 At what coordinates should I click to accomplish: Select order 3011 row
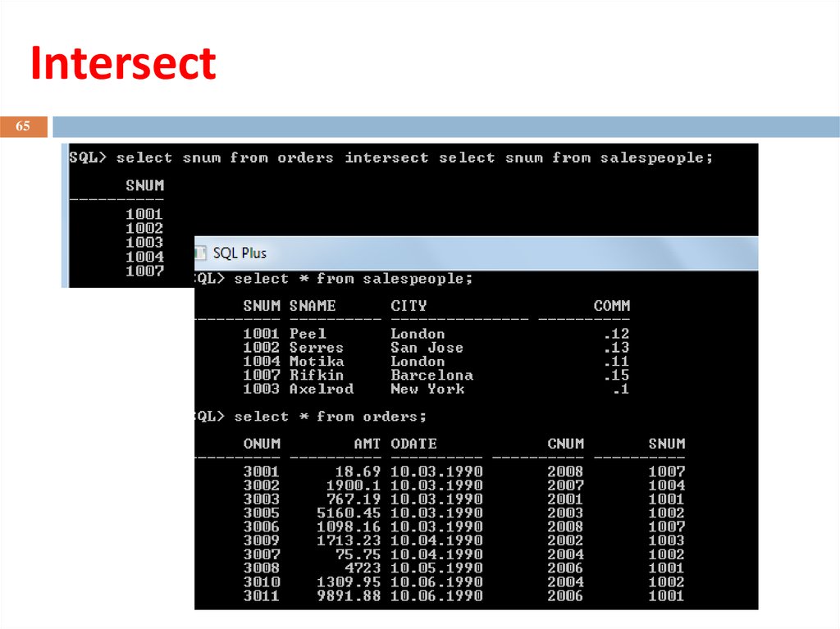coord(464,595)
